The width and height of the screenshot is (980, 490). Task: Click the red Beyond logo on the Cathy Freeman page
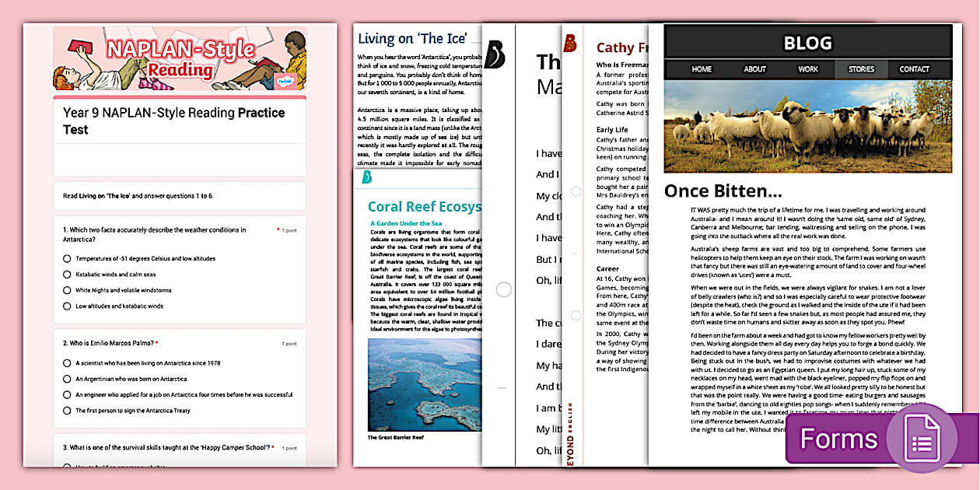[x=570, y=44]
